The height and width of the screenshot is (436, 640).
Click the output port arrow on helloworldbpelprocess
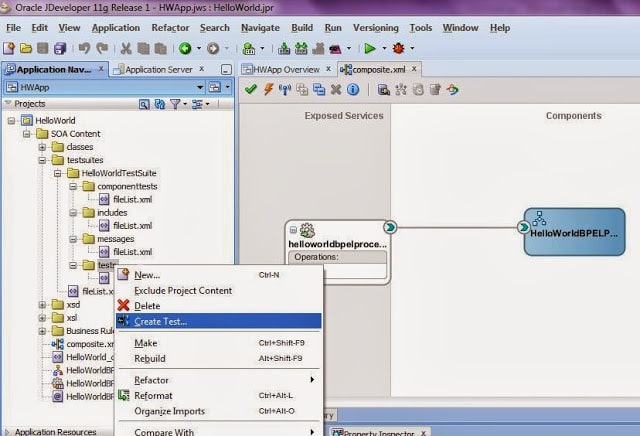tap(390, 227)
